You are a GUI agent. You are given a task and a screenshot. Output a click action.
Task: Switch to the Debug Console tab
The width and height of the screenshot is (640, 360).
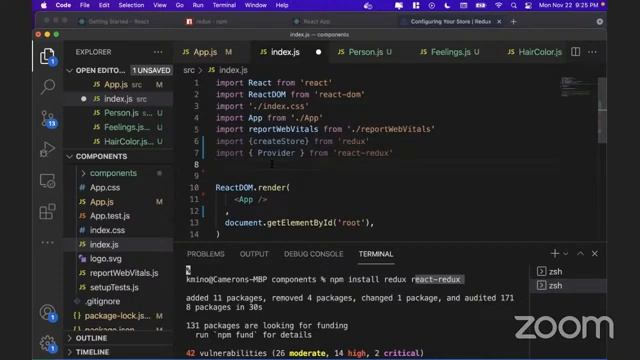pyautogui.click(x=313, y=254)
